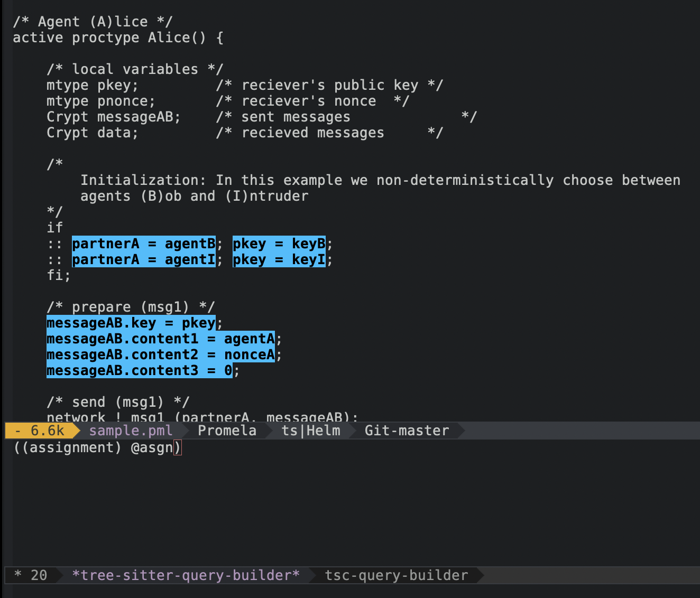Click the ts|Helm minor modes segment
Screen dimensions: 700x598
tap(310, 431)
